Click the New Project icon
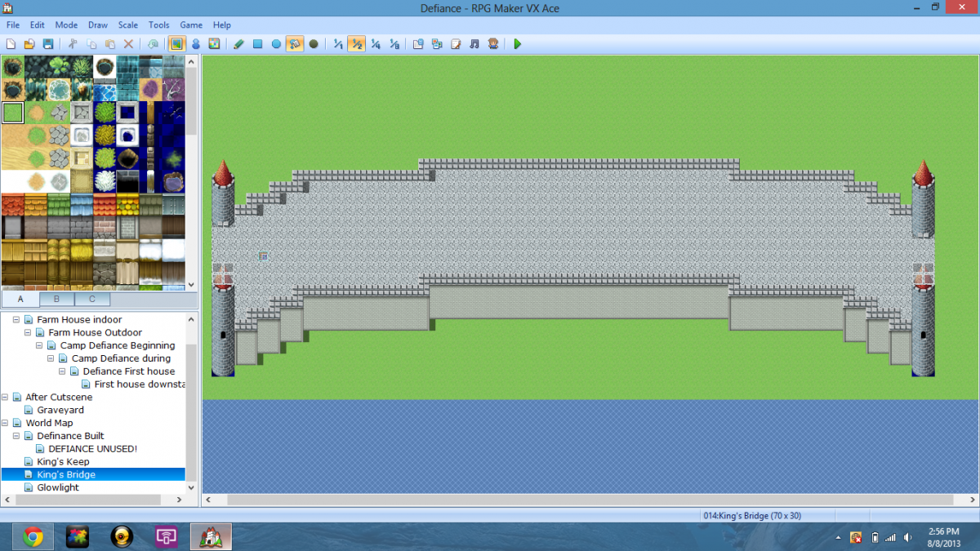Image resolution: width=980 pixels, height=551 pixels. tap(11, 44)
